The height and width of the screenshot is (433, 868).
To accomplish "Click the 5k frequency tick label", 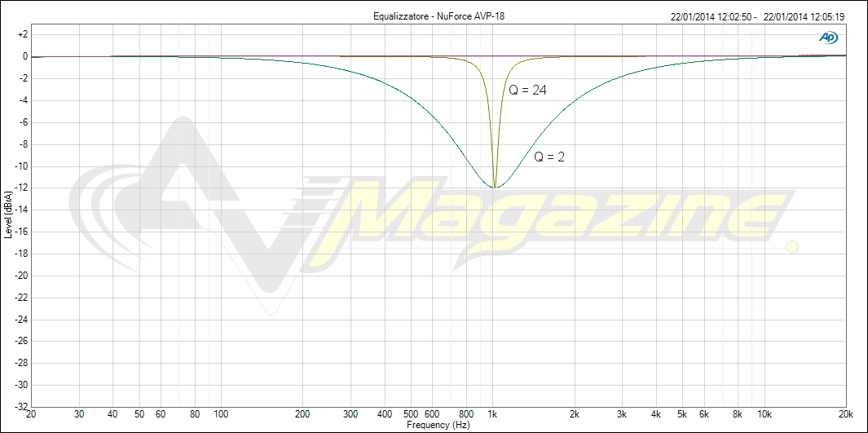I will point(682,413).
